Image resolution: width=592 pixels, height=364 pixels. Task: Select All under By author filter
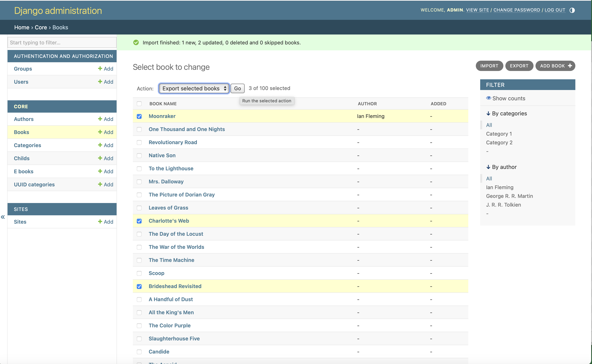[x=489, y=178]
